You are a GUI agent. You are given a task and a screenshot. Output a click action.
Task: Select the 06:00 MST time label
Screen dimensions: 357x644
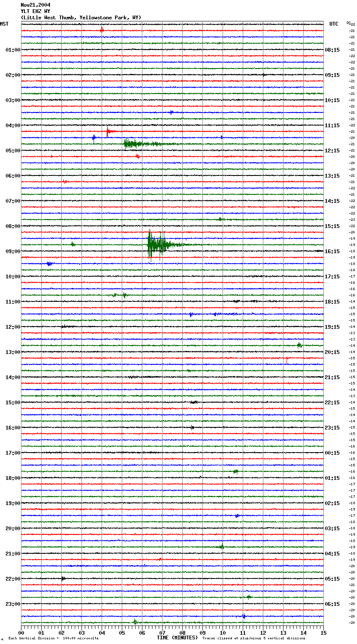(x=13, y=176)
